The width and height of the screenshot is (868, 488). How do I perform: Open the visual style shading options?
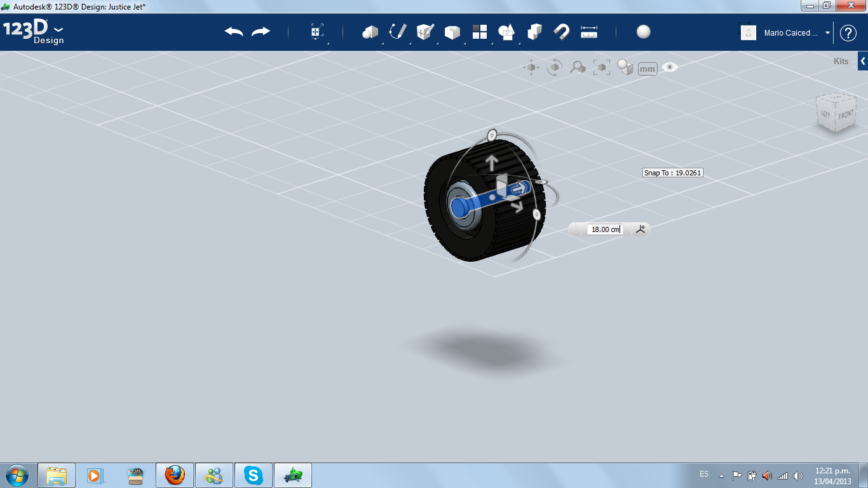tap(625, 67)
